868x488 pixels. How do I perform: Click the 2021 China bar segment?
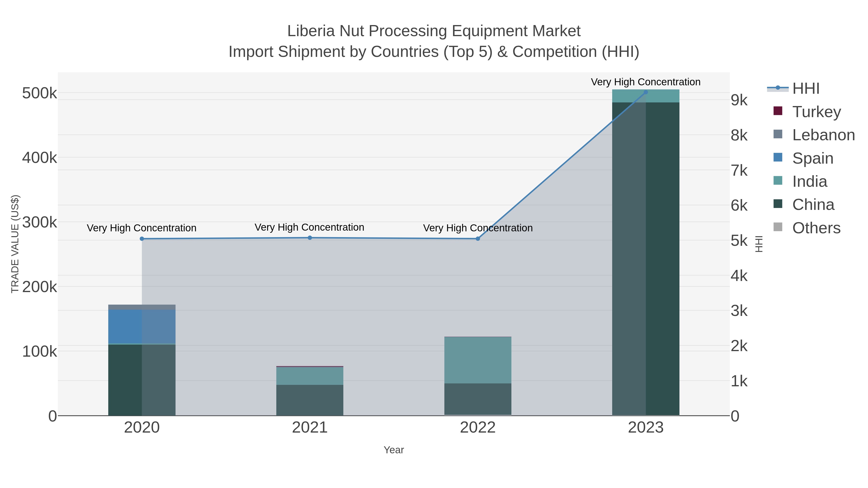click(310, 400)
